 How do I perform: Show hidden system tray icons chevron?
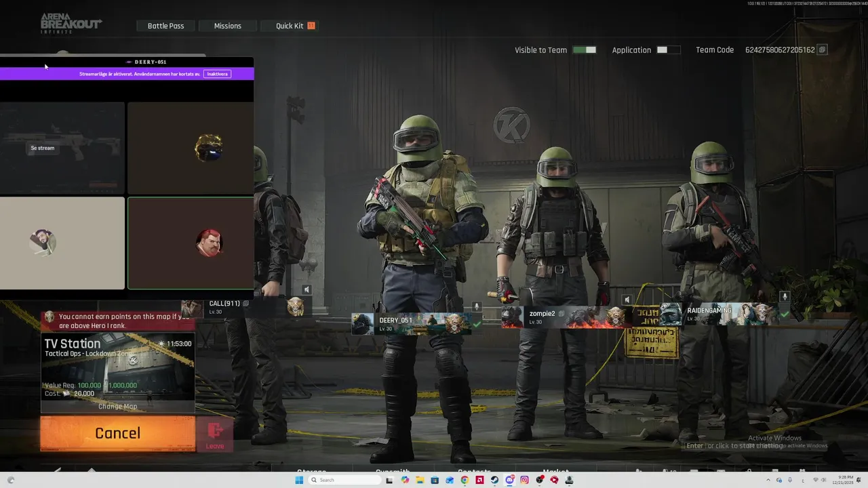[x=768, y=480]
